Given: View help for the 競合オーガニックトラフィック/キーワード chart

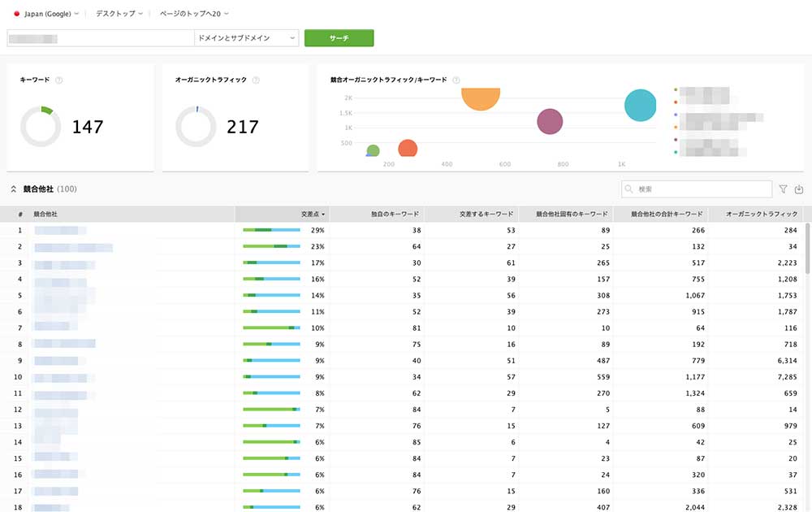Looking at the screenshot, I should click(456, 80).
